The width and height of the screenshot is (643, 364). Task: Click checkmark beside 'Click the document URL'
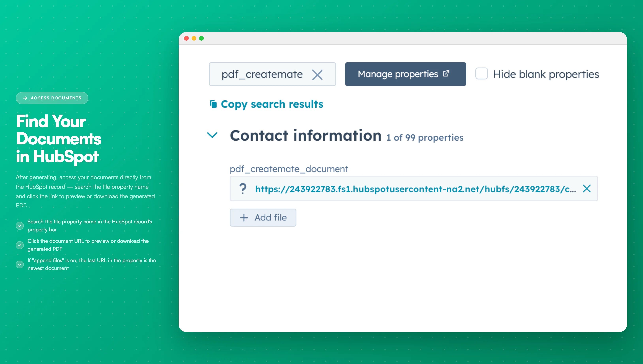20,245
